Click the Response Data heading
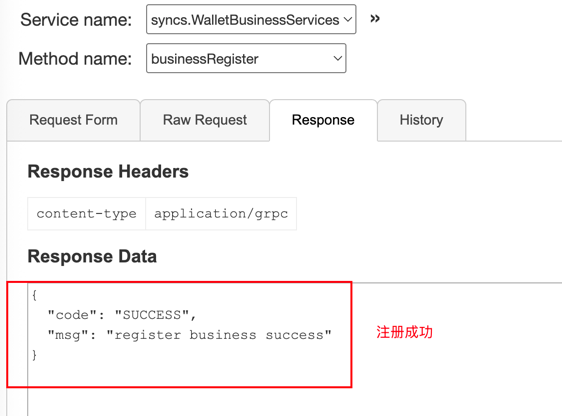This screenshot has width=562, height=416. (92, 257)
